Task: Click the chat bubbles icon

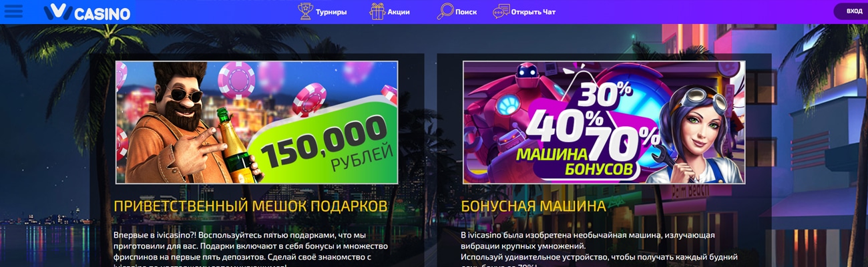Action: point(501,11)
